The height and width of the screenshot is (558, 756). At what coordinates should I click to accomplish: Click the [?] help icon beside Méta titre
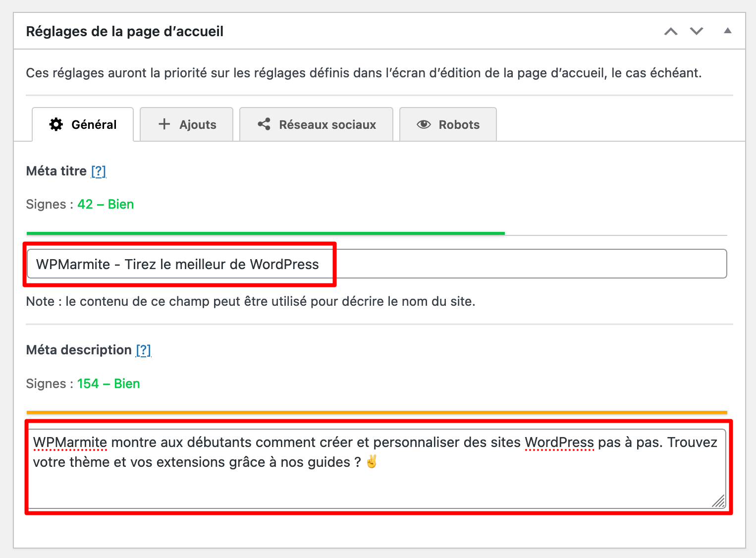(x=99, y=171)
